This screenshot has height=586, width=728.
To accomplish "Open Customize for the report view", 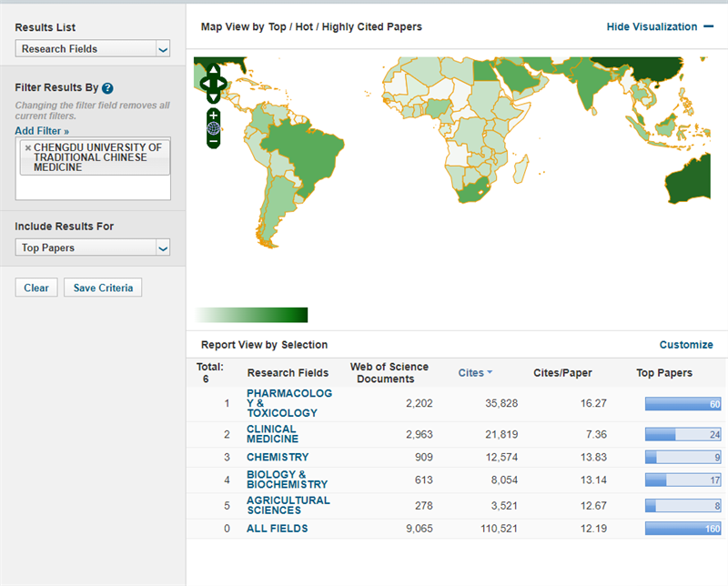I will point(685,345).
